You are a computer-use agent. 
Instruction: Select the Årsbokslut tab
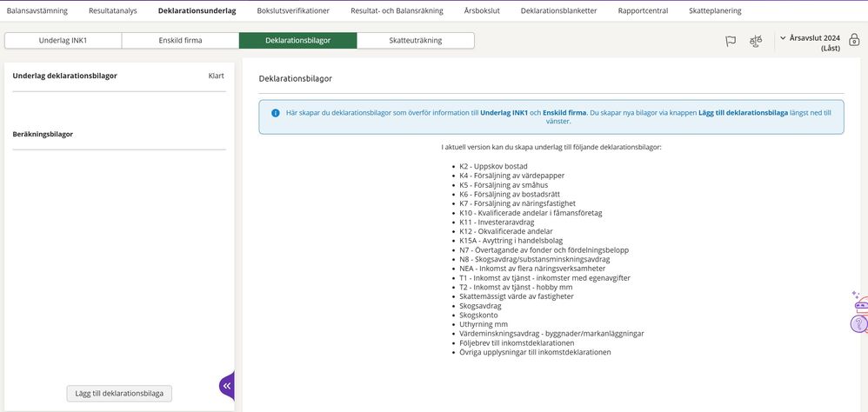click(482, 10)
